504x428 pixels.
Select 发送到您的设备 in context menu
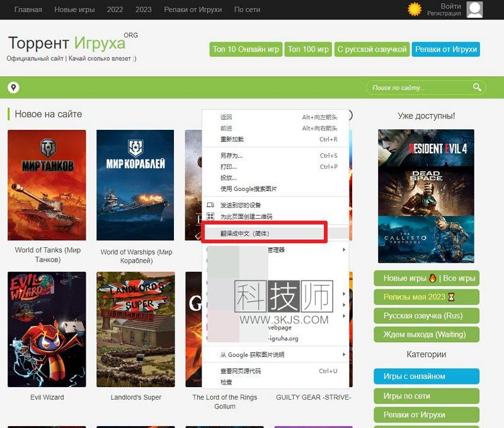point(275,205)
